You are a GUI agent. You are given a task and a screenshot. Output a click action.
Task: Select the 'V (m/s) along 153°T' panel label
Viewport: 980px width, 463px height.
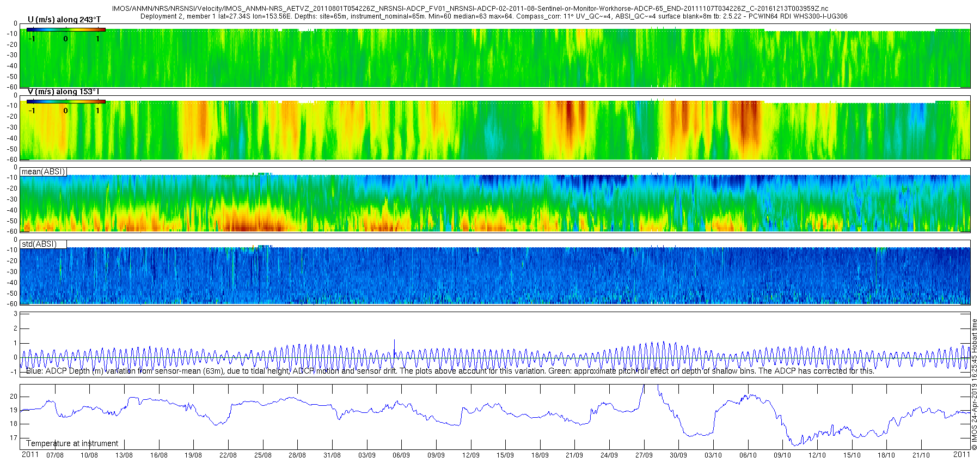[64, 92]
